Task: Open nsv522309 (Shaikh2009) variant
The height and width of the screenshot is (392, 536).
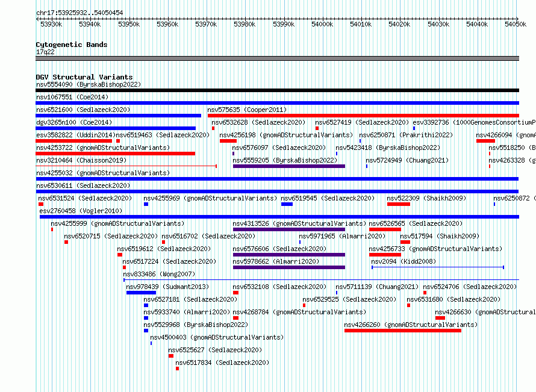Action: point(426,198)
